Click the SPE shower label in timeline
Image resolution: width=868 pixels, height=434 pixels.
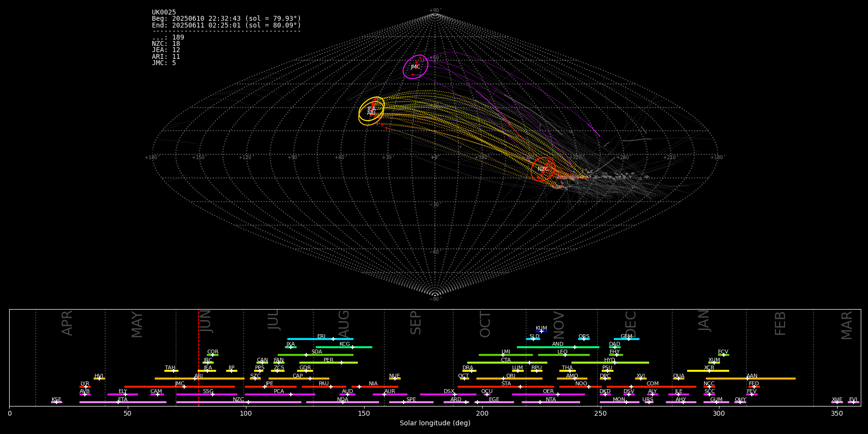[411, 400]
